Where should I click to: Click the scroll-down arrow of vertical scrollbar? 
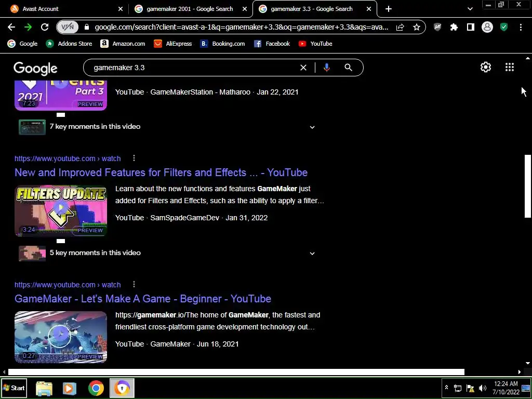click(527, 363)
